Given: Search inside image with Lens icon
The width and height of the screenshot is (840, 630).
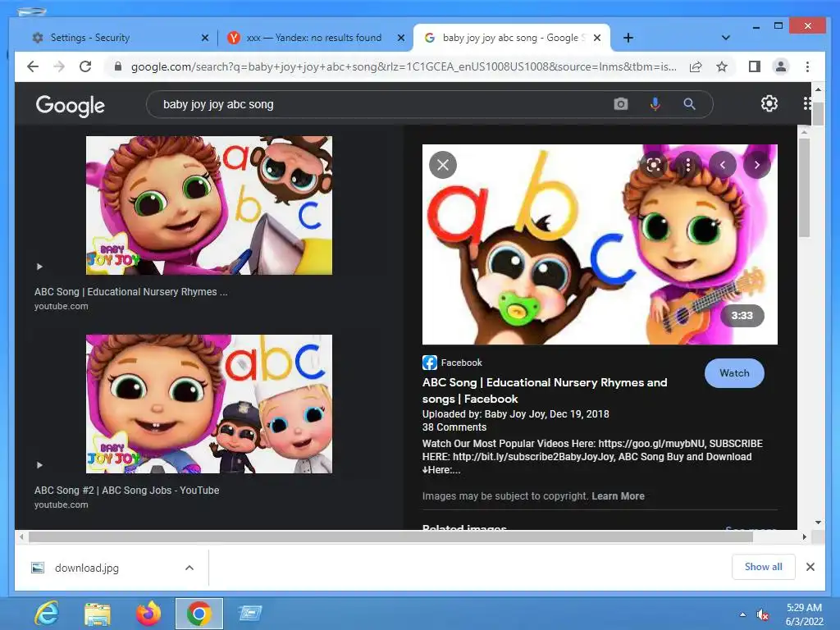Looking at the screenshot, I should pos(654,165).
